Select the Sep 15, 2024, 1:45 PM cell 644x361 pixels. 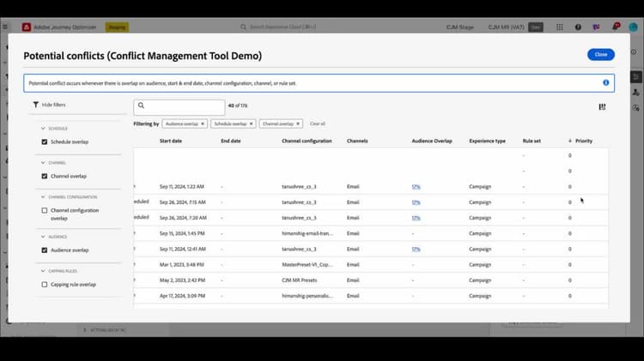[182, 234]
